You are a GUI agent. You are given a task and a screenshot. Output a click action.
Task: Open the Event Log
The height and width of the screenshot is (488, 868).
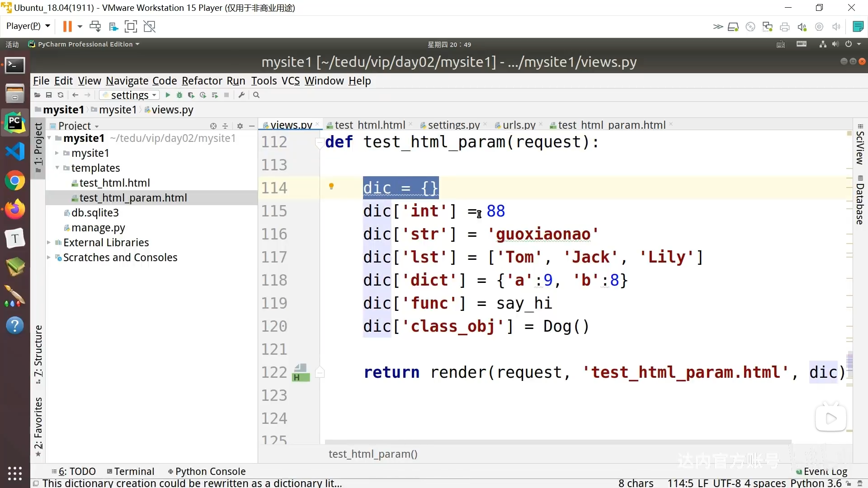pyautogui.click(x=821, y=472)
